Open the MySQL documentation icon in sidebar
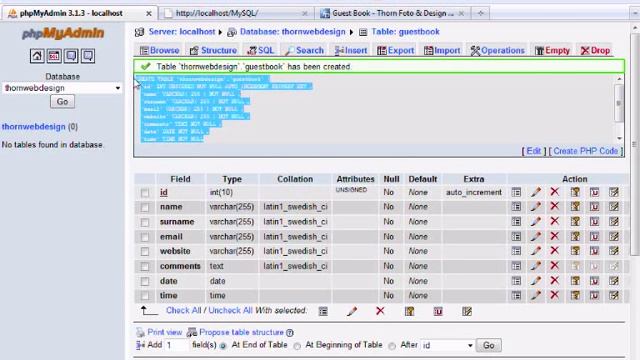 pos(88,56)
